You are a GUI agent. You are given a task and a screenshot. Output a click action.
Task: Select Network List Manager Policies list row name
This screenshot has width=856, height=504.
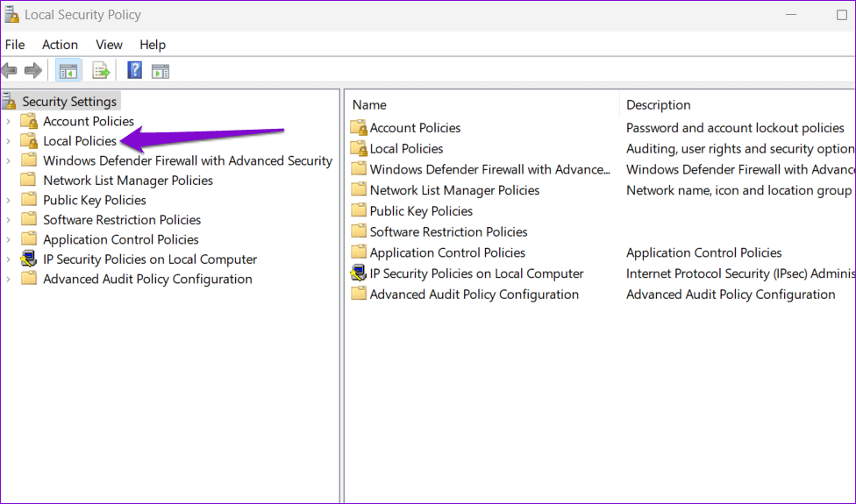(x=454, y=190)
